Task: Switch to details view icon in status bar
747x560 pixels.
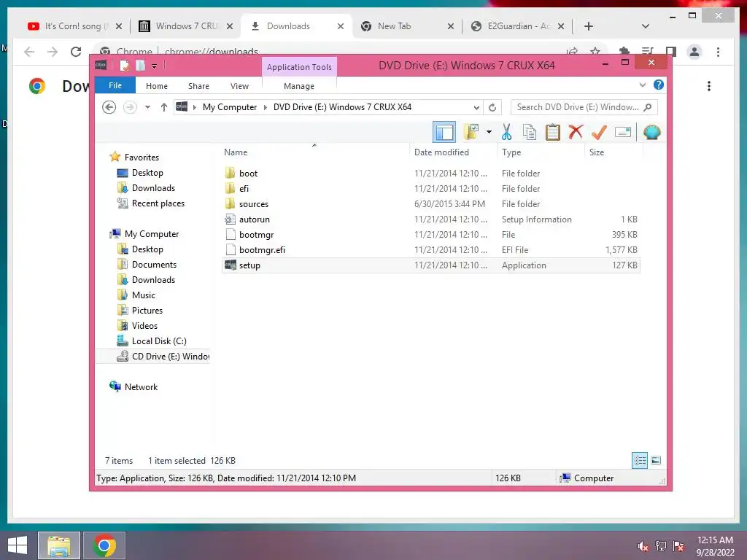Action: click(x=640, y=461)
